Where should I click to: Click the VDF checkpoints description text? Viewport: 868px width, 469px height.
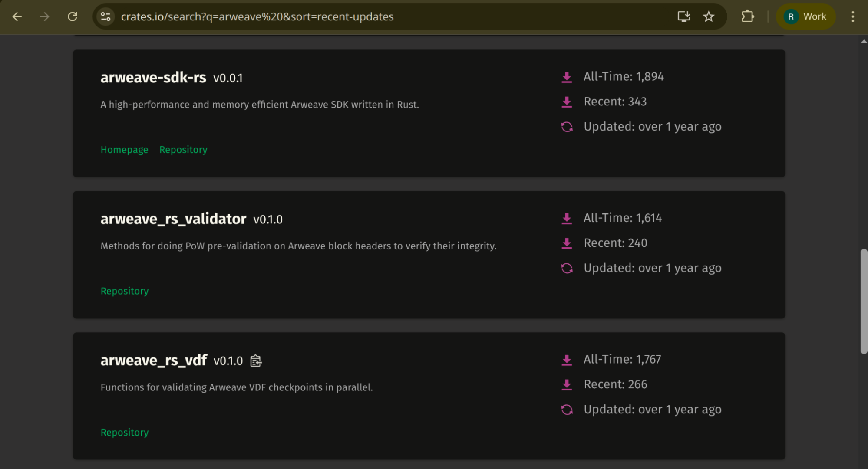tap(237, 387)
